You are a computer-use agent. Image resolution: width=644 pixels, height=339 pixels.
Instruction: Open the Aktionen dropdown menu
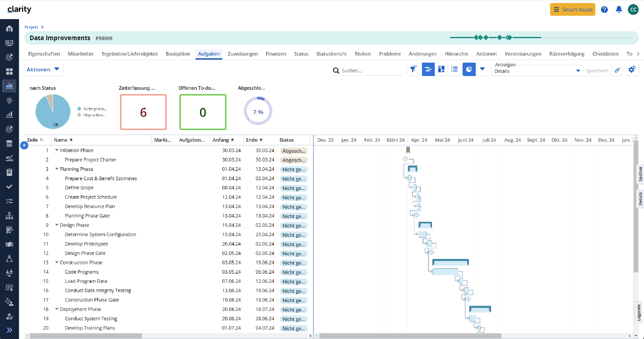[44, 69]
